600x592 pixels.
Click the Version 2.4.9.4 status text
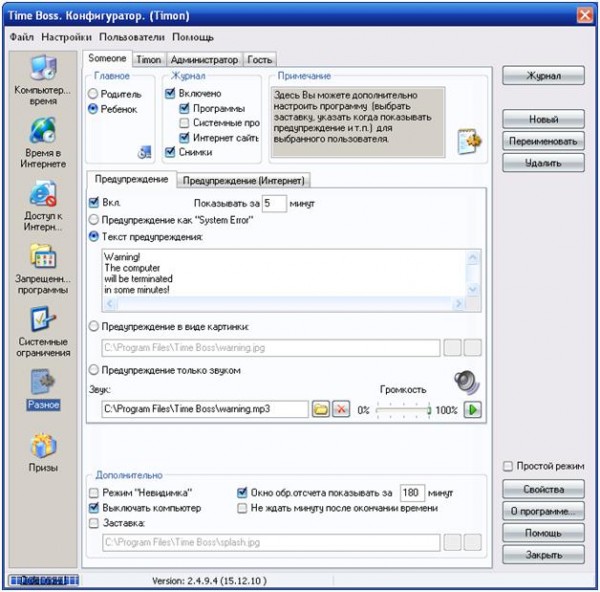209,581
